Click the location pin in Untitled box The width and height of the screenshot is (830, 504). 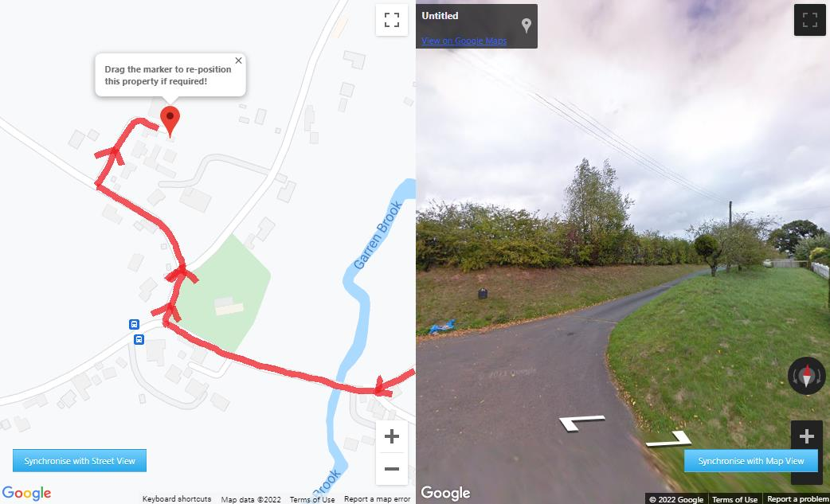527,25
